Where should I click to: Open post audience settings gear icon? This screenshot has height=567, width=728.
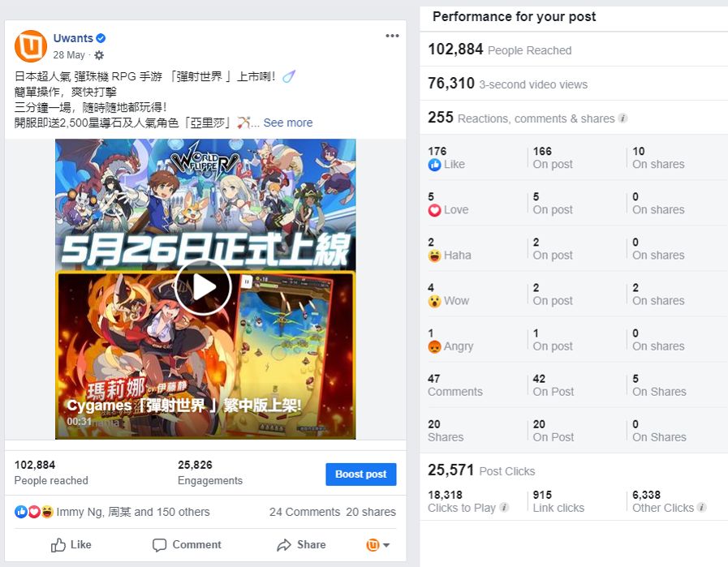pos(99,55)
